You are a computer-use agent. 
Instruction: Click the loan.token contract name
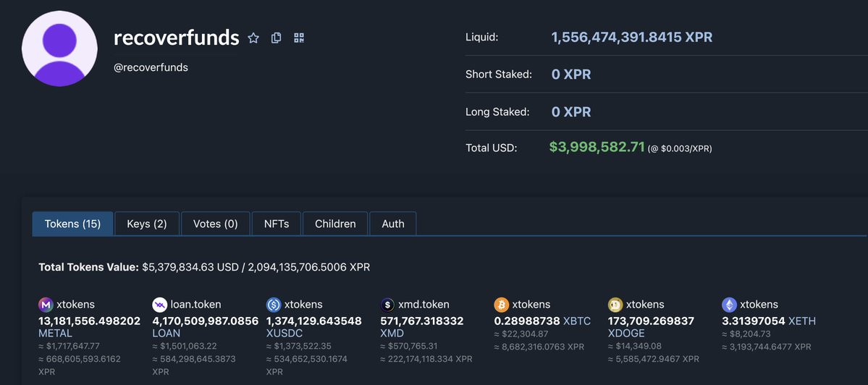tap(195, 304)
